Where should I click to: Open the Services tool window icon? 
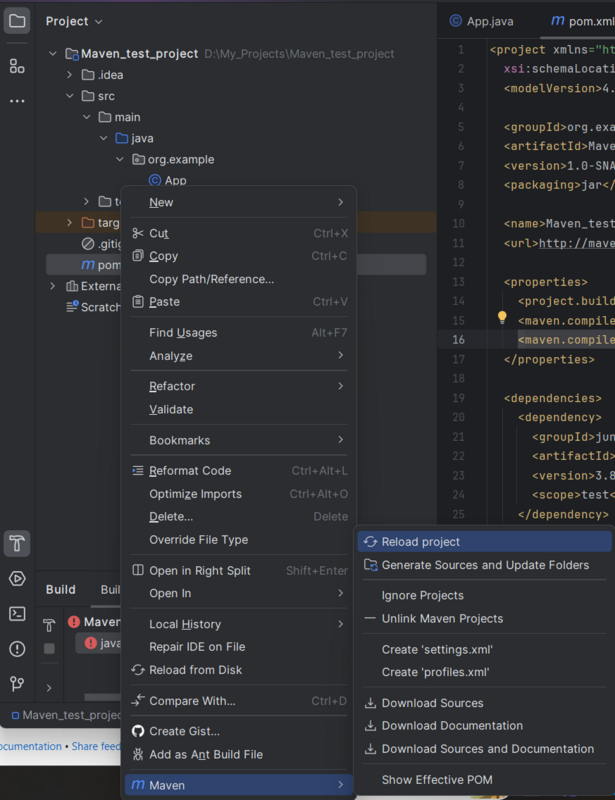[x=17, y=579]
